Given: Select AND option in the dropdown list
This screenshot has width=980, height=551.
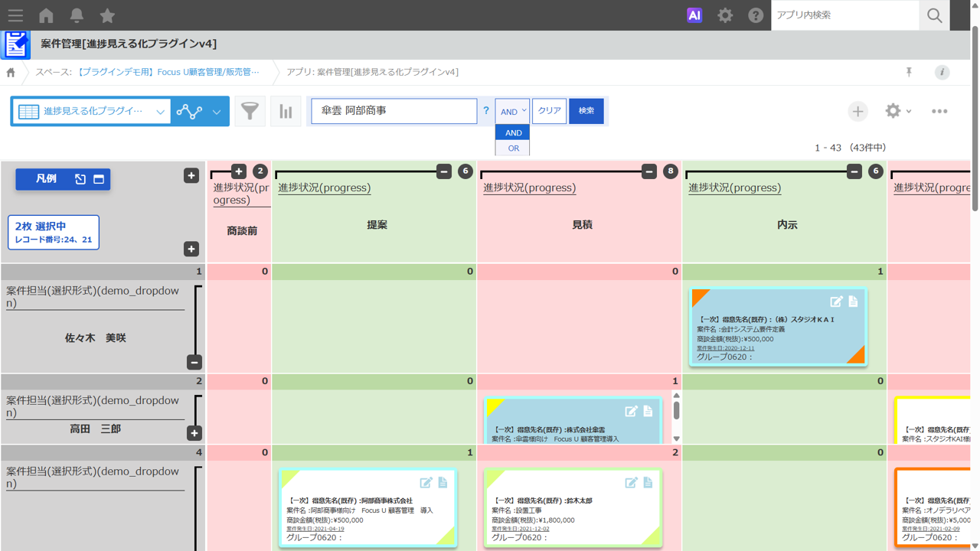Looking at the screenshot, I should (x=513, y=133).
